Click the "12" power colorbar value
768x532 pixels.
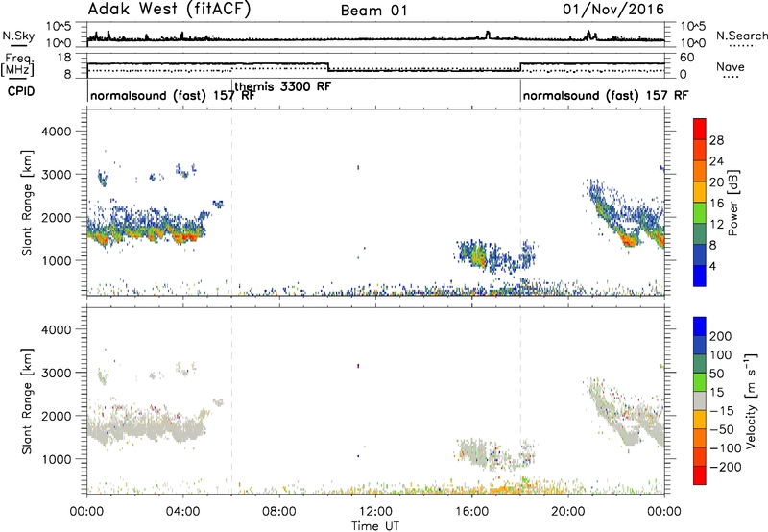tap(716, 225)
